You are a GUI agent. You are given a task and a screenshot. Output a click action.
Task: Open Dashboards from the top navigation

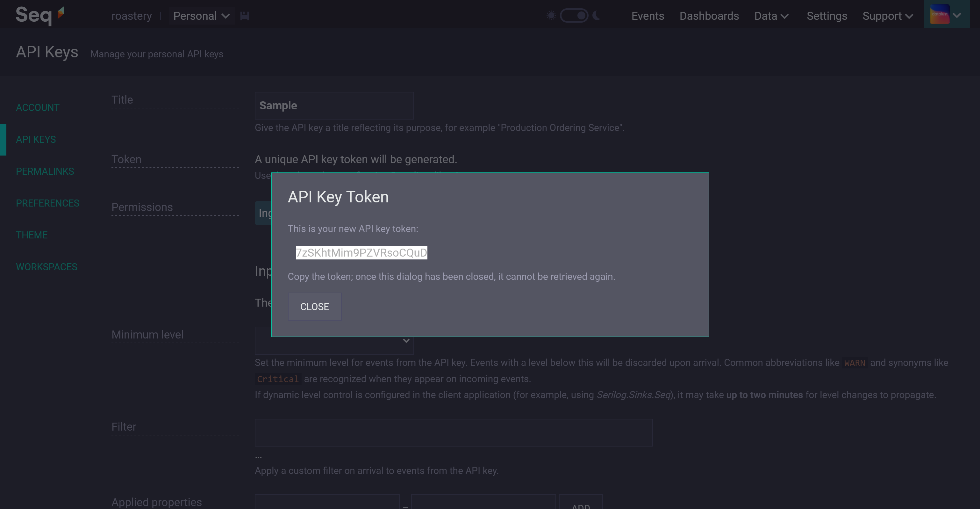709,16
